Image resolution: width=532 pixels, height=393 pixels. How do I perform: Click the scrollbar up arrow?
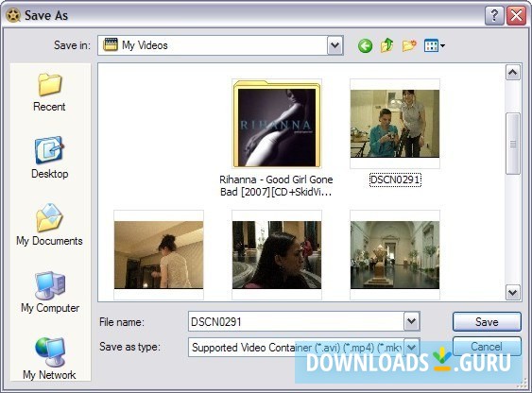(x=513, y=72)
